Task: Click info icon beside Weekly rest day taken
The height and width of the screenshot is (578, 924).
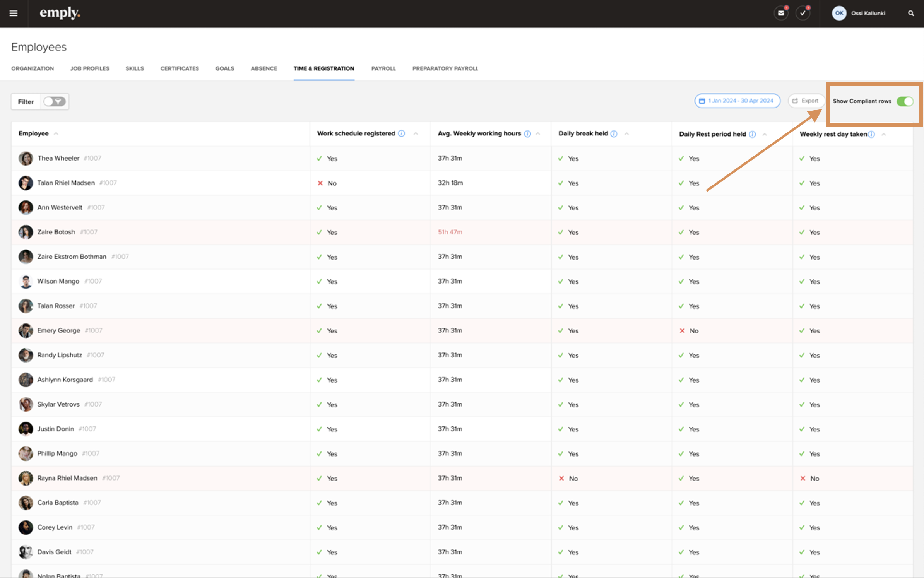Action: (871, 134)
